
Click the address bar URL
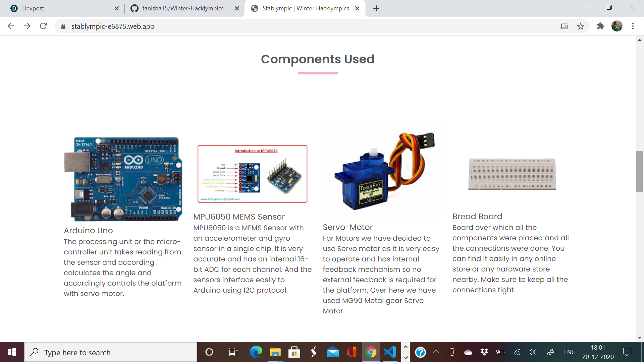click(x=113, y=26)
